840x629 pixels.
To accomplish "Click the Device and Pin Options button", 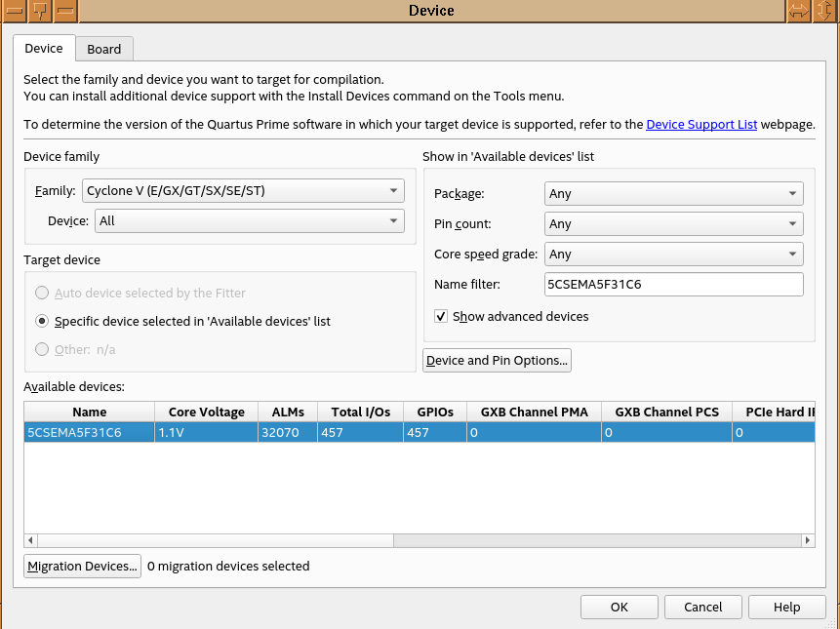I will (x=497, y=360).
